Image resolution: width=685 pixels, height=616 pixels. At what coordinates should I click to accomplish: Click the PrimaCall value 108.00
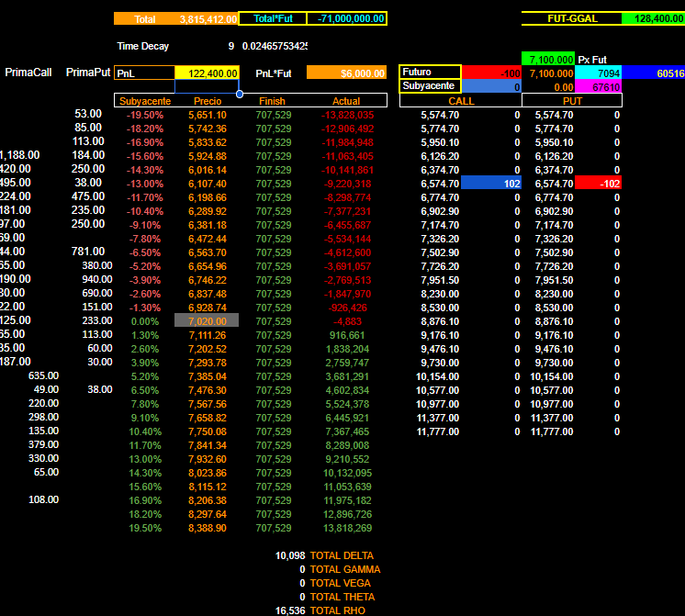coord(43,499)
